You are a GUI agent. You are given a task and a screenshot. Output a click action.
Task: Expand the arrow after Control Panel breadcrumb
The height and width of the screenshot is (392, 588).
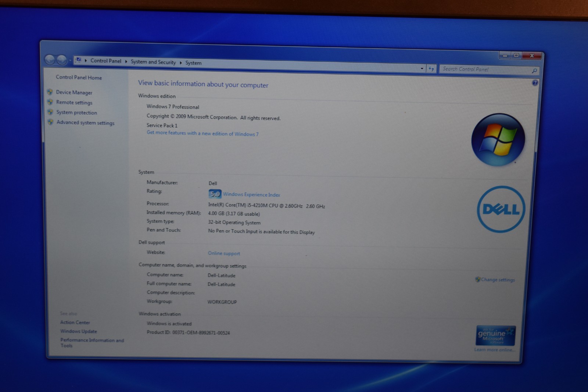pyautogui.click(x=126, y=61)
